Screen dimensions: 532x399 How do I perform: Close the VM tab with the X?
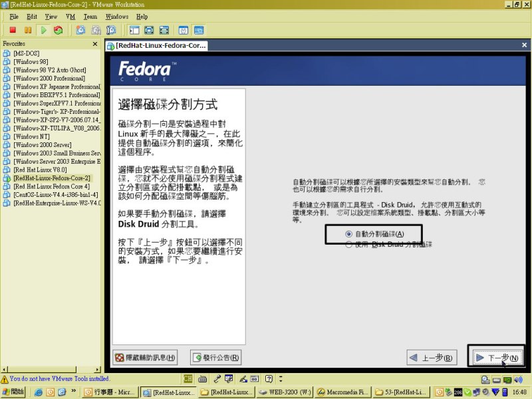pos(524,45)
